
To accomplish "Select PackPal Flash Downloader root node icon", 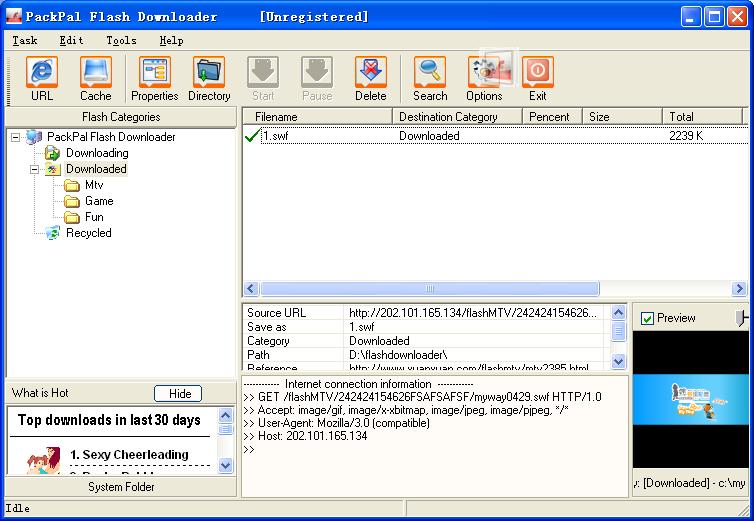I will point(34,137).
